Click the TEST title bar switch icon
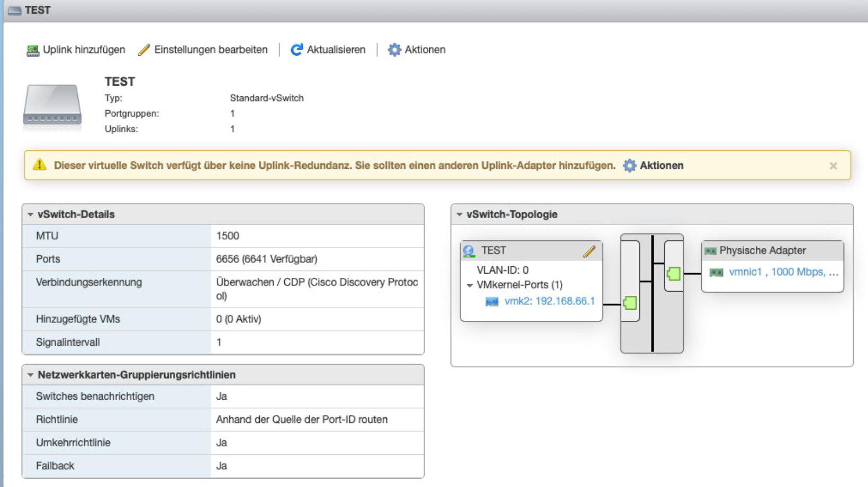 (14, 11)
